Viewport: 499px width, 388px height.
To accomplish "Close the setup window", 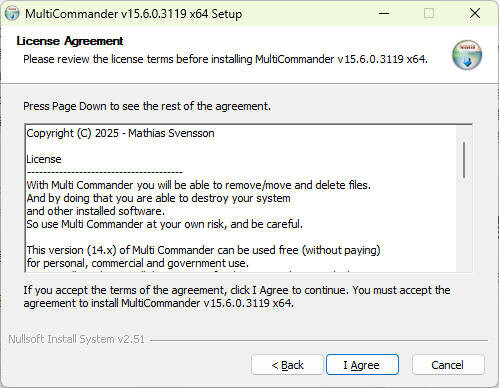I will [x=475, y=13].
